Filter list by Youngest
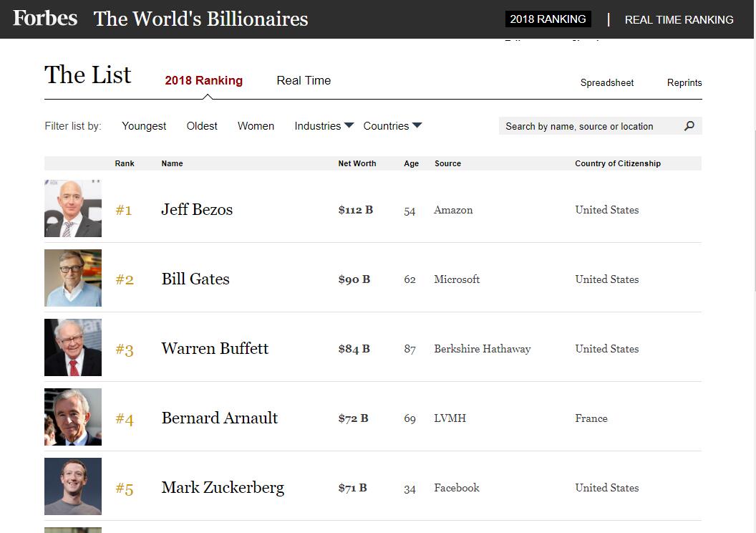This screenshot has width=756, height=533. click(x=144, y=126)
